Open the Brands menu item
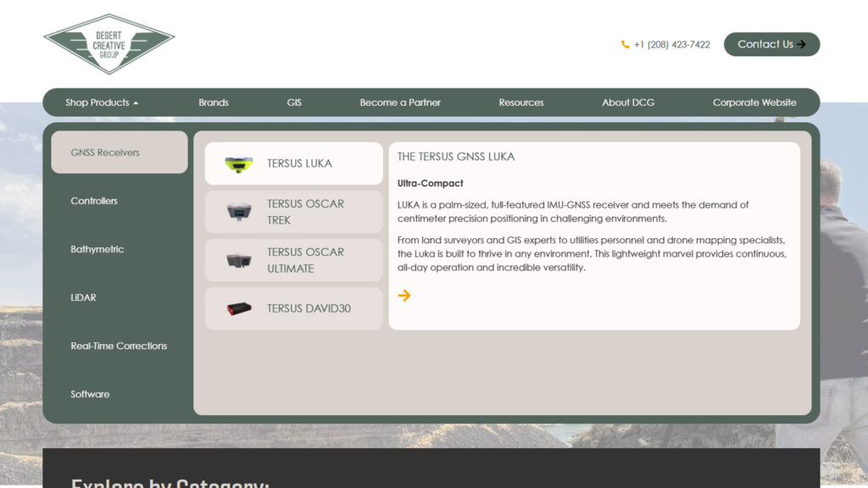The image size is (868, 488). (214, 103)
